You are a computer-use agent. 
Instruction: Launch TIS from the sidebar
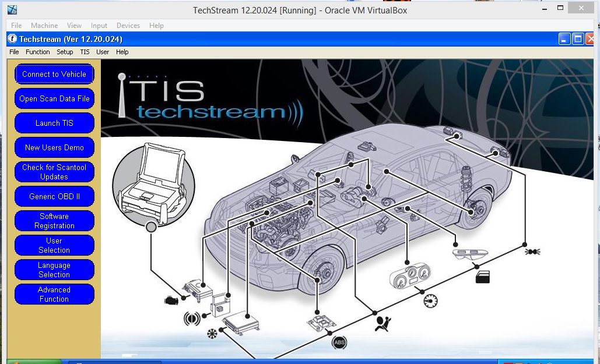[54, 123]
